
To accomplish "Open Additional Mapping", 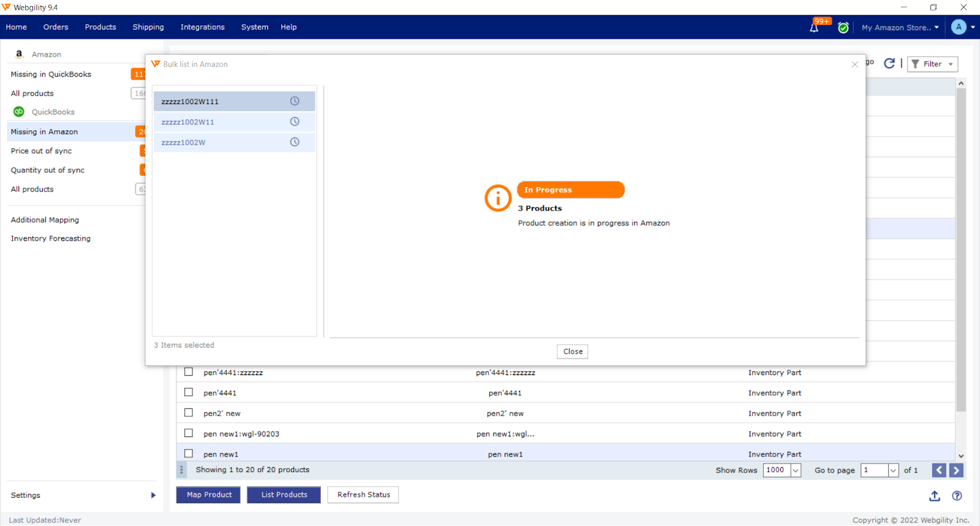I will coord(45,219).
